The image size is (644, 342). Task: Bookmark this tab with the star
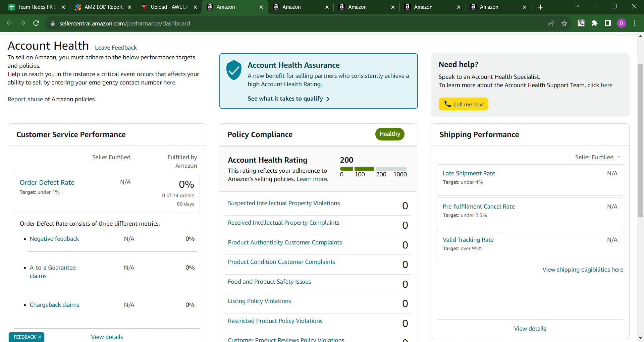(564, 23)
